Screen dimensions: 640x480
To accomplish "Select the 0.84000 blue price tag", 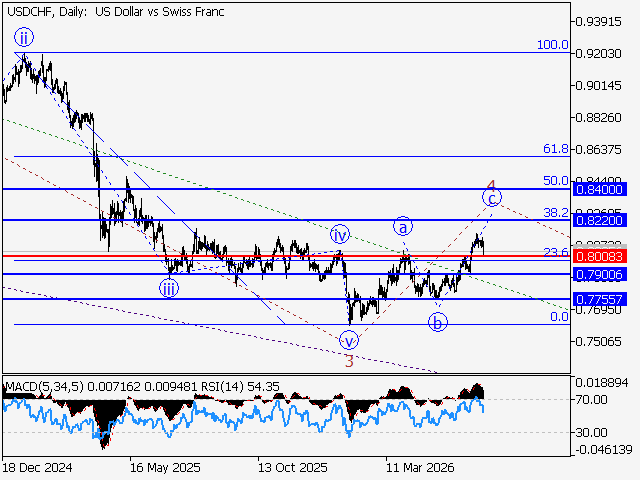I will (x=599, y=189).
